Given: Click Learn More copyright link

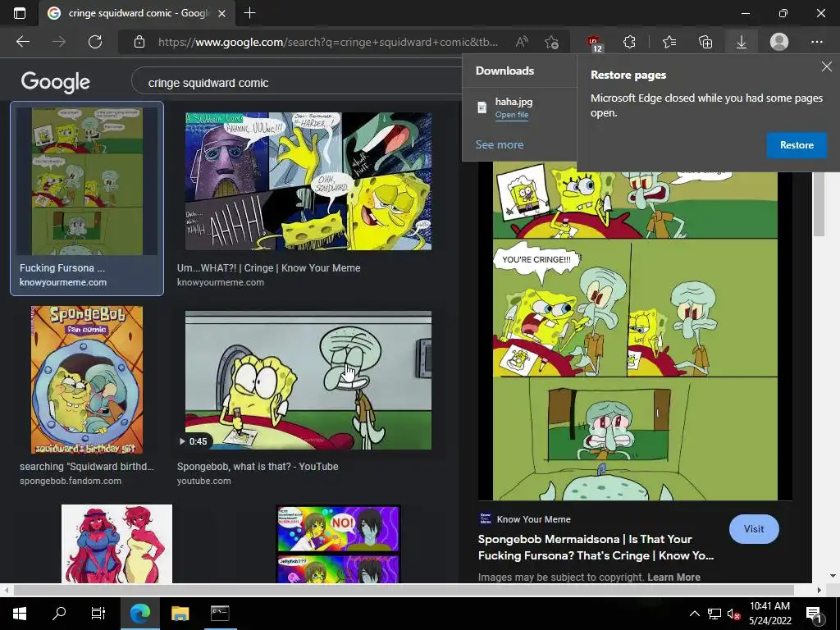Looking at the screenshot, I should (x=673, y=577).
